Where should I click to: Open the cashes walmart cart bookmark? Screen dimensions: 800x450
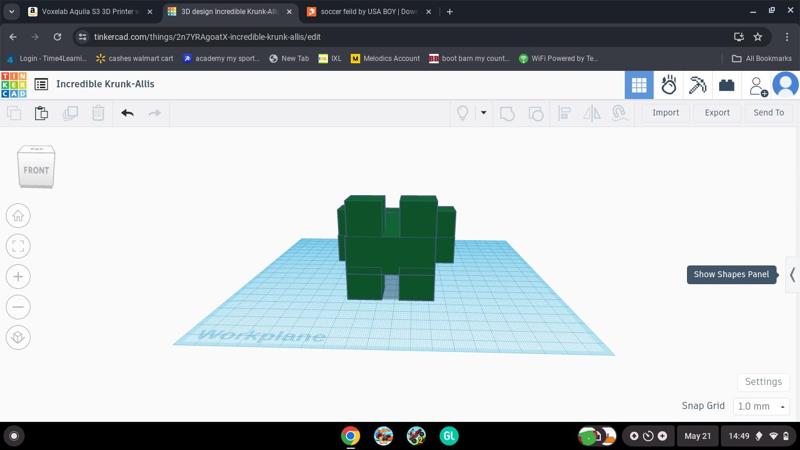pyautogui.click(x=135, y=59)
